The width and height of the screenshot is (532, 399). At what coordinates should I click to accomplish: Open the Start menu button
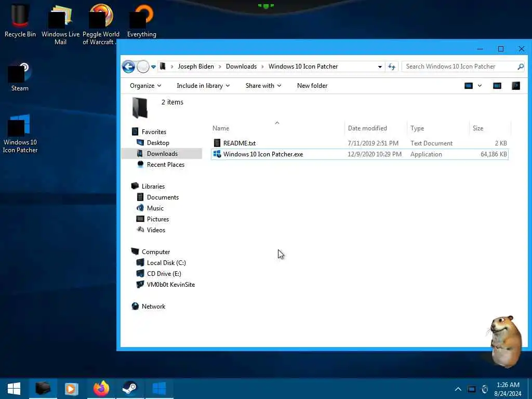(14, 389)
